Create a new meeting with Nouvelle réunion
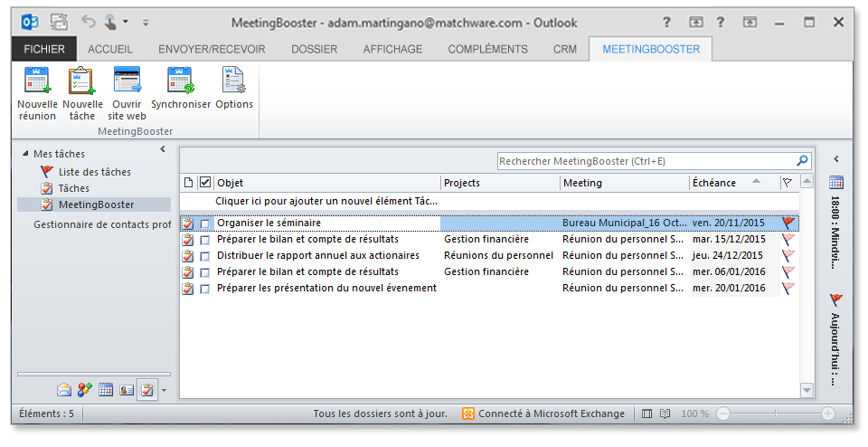The height and width of the screenshot is (447, 868). tap(37, 94)
